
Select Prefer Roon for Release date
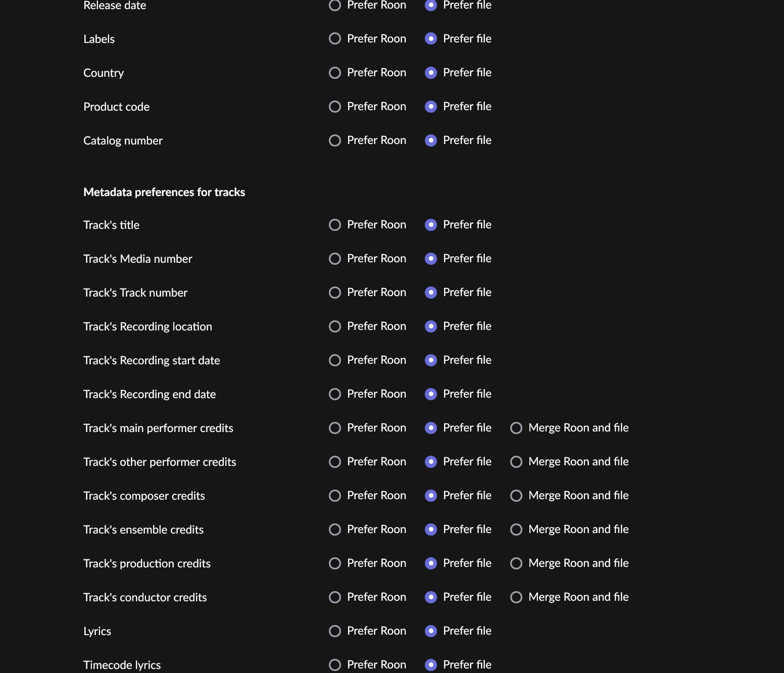click(x=335, y=6)
